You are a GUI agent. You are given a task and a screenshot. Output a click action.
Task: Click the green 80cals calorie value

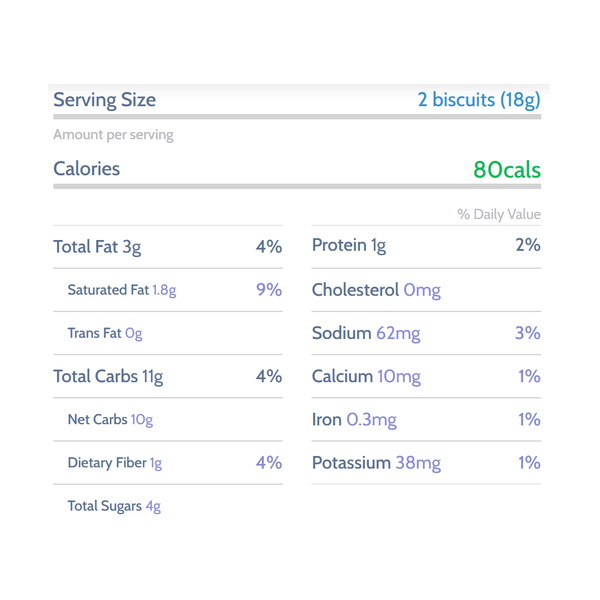[x=507, y=170]
